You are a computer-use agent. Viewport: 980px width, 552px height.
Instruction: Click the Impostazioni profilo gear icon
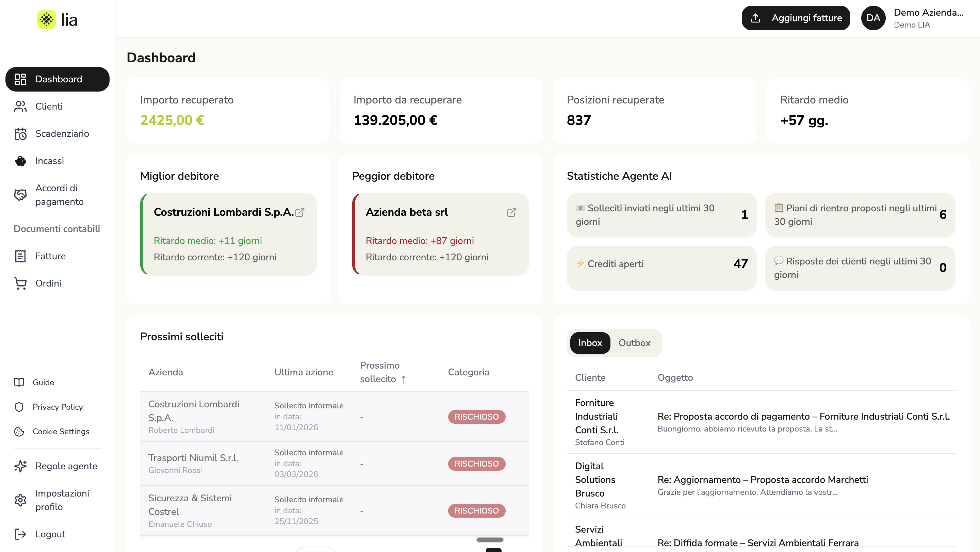[x=20, y=500]
